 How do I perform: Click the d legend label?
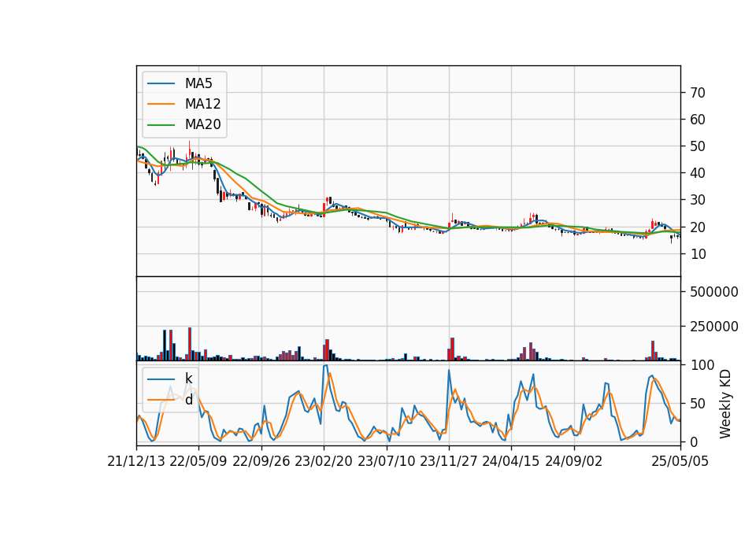click(x=189, y=400)
